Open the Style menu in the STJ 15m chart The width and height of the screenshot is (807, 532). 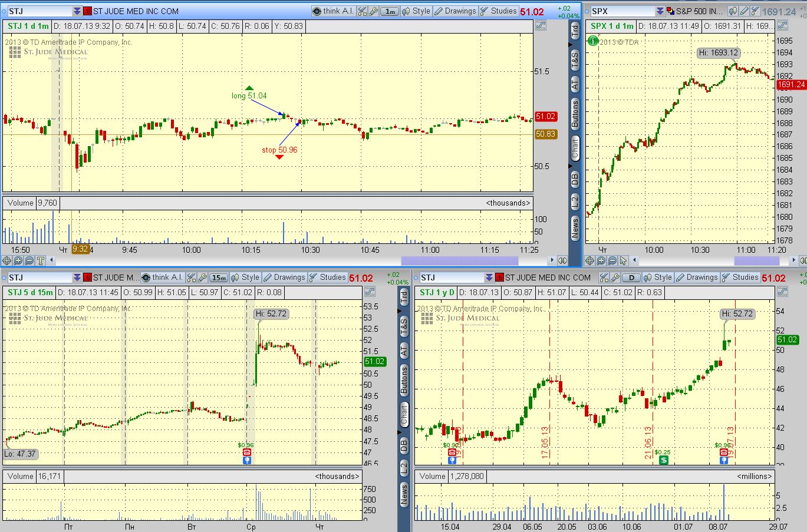click(x=245, y=277)
